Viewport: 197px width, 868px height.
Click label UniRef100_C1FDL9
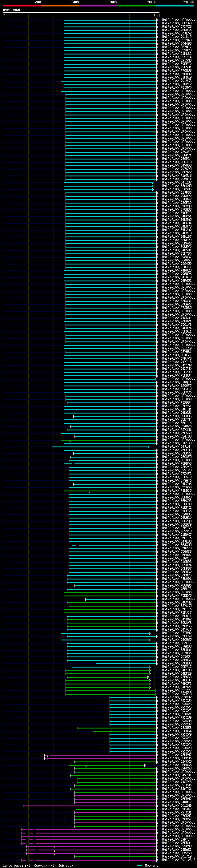click(176, 77)
